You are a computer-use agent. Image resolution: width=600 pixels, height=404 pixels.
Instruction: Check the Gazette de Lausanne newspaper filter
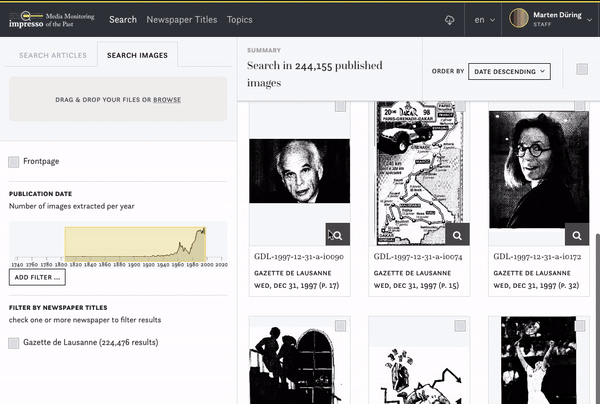tap(14, 343)
